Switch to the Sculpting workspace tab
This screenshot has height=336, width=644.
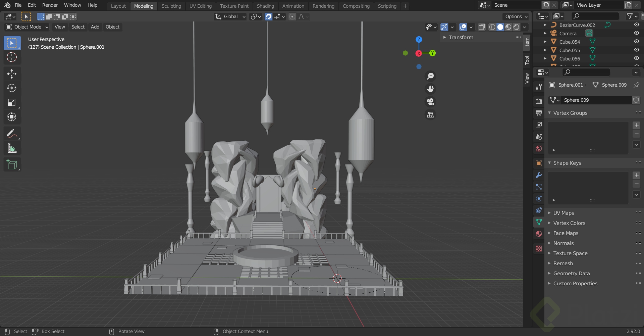point(171,6)
